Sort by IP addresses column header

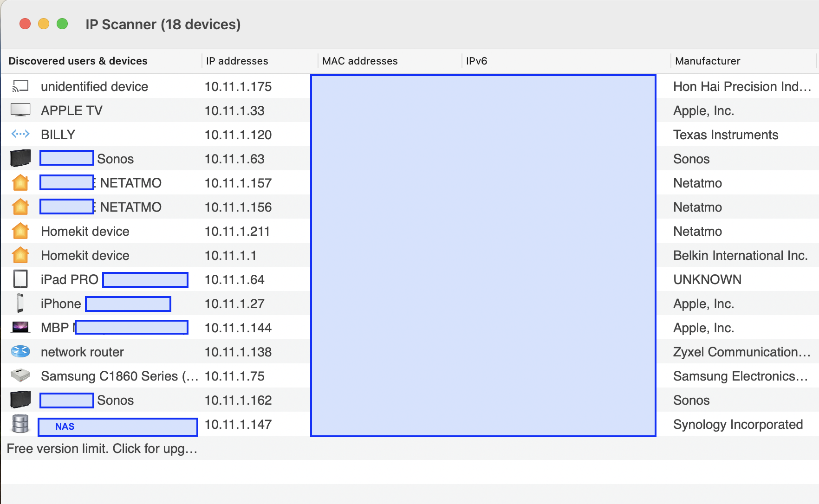pos(237,61)
